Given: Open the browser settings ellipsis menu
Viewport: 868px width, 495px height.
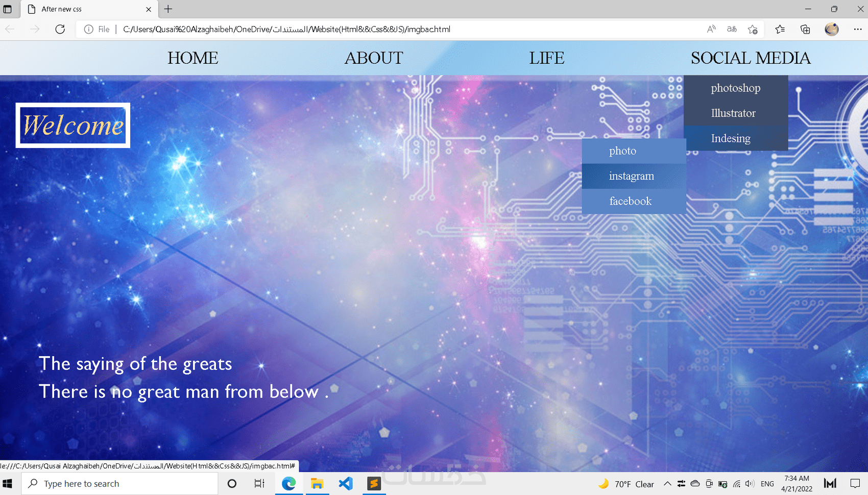Looking at the screenshot, I should (x=858, y=29).
